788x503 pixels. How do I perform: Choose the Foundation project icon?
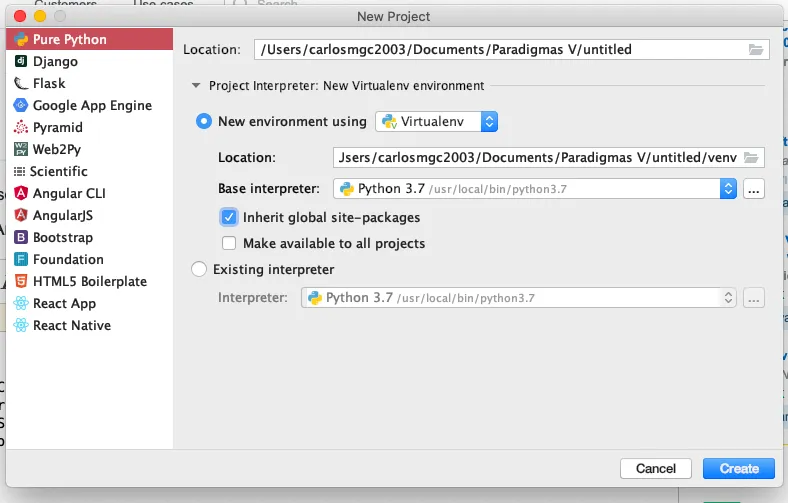coord(21,259)
